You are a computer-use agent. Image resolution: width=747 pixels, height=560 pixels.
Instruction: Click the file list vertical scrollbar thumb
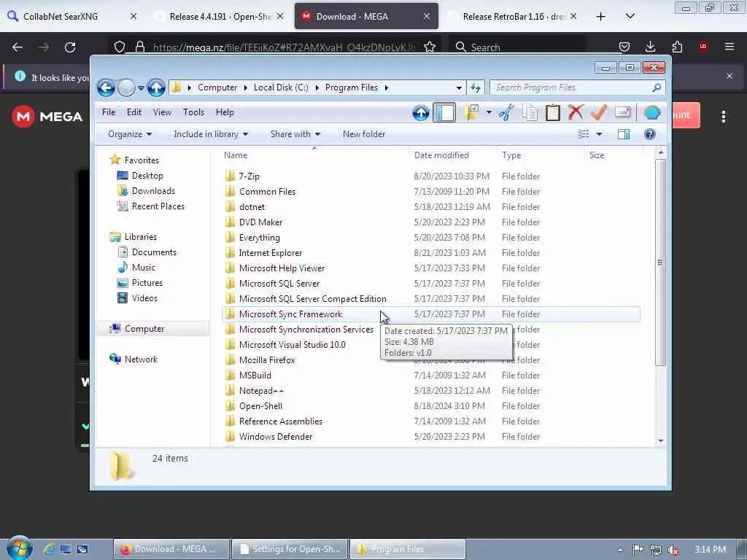pyautogui.click(x=660, y=262)
